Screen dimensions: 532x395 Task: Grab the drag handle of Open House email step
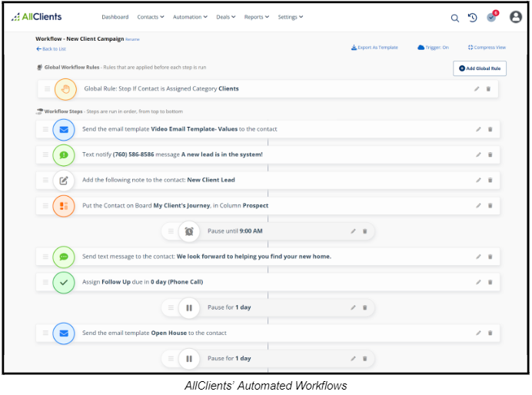(x=45, y=333)
